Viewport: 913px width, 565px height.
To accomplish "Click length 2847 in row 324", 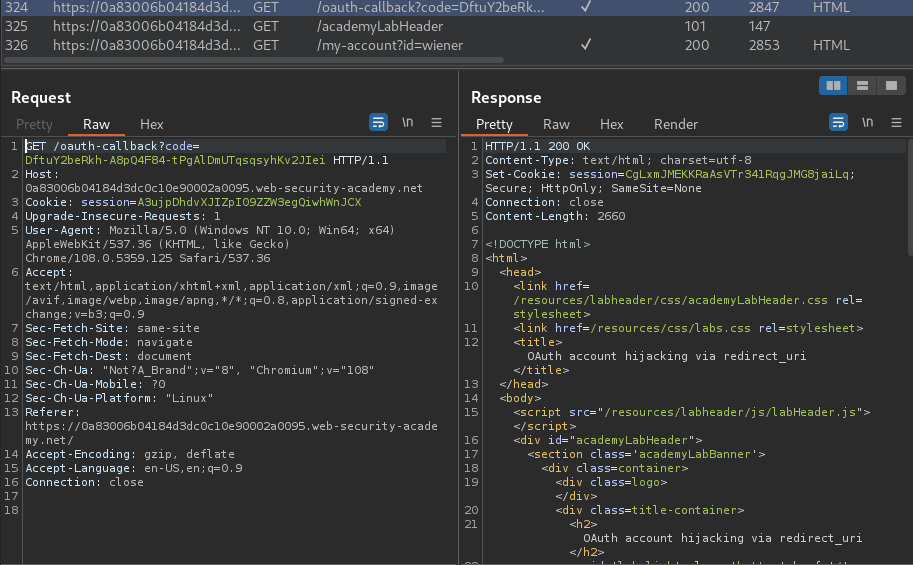I will click(764, 8).
